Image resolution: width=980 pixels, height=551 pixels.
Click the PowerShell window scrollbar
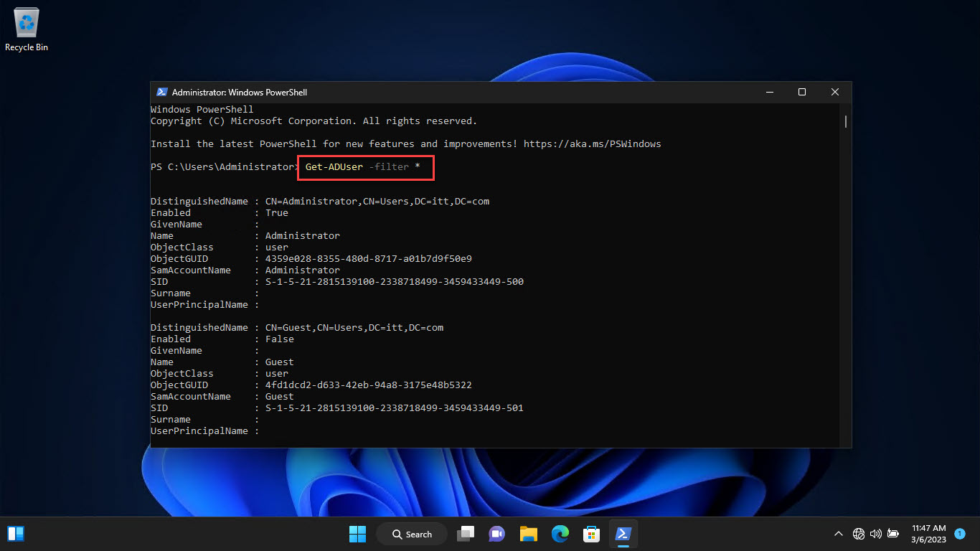845,122
